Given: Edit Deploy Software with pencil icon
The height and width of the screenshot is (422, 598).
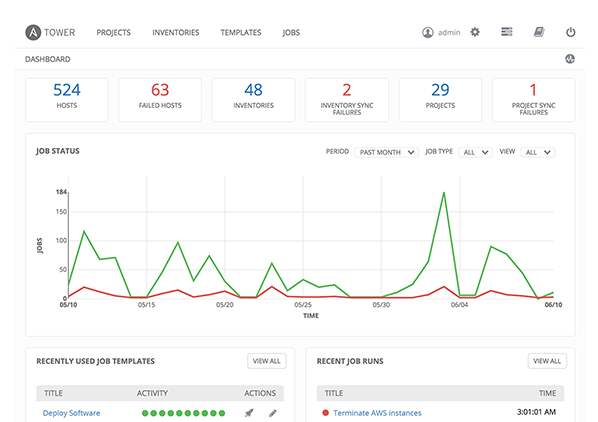Looking at the screenshot, I should pyautogui.click(x=273, y=413).
